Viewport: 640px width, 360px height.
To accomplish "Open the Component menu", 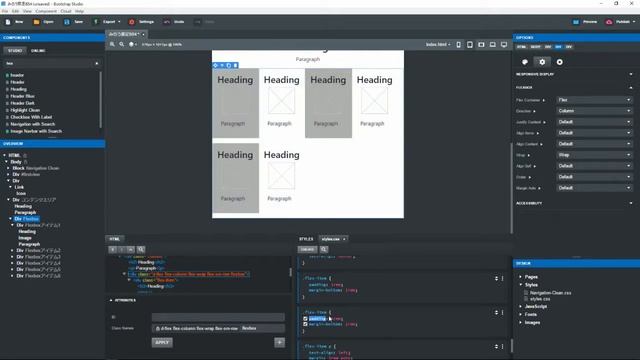I will click(46, 11).
